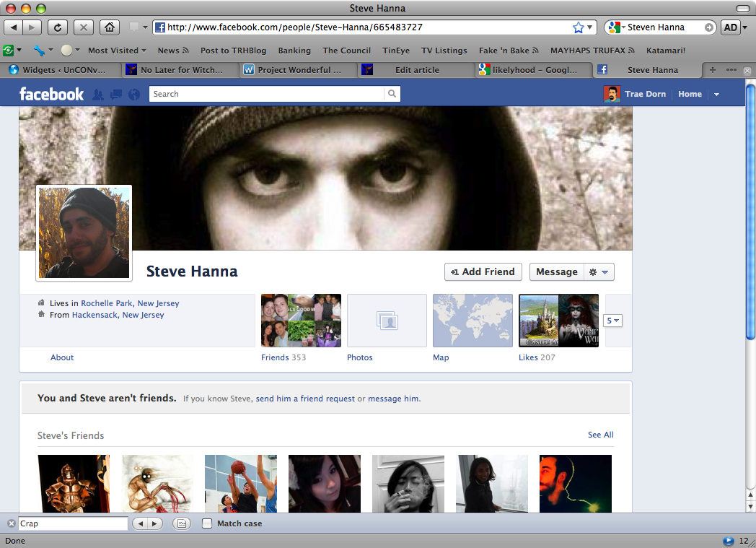Viewport: 756px width, 548px height.
Task: Reload the page with the refresh button
Action: [58, 27]
